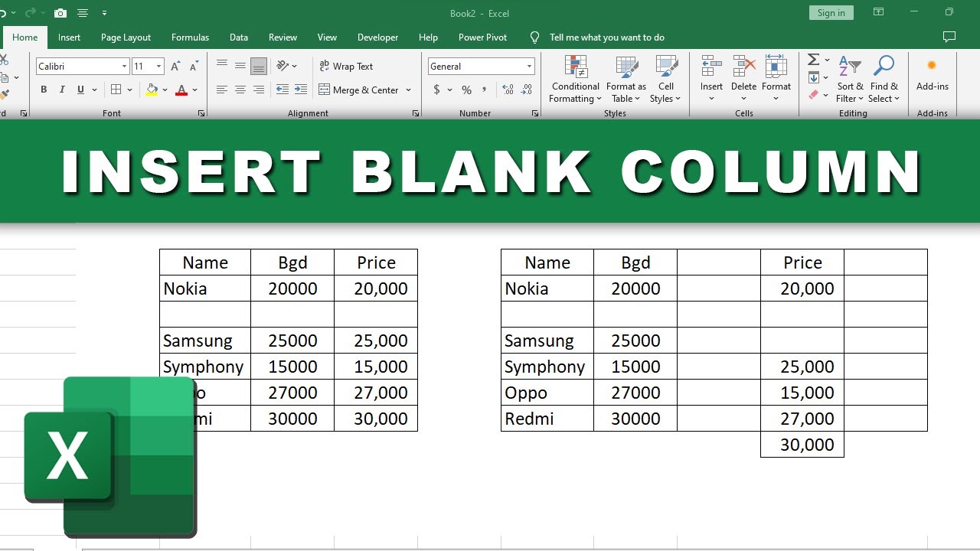Viewport: 980px width, 551px height.
Task: Apply Comma Style
Action: (x=485, y=90)
